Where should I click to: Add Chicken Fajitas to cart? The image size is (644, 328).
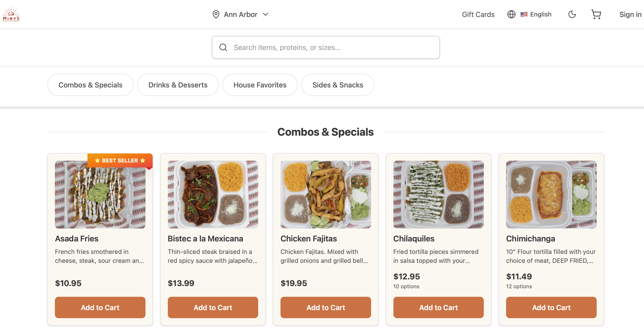[326, 307]
